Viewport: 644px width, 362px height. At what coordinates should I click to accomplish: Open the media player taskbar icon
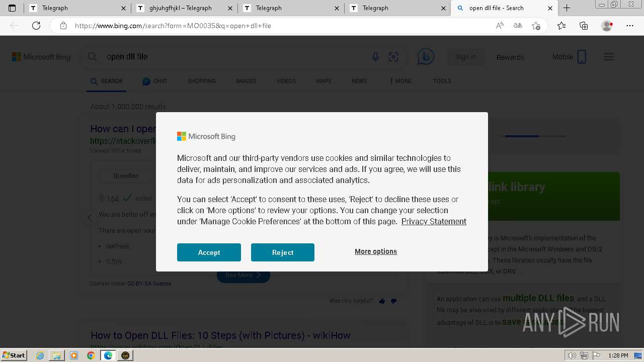(x=74, y=355)
